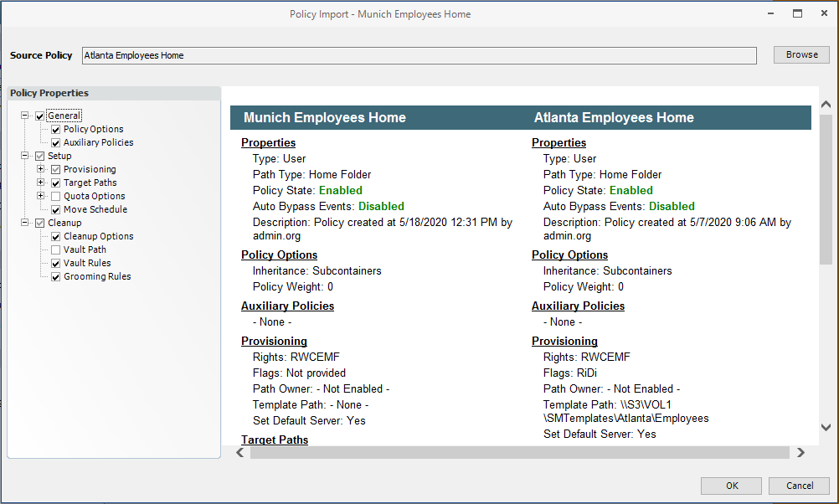Check the Vault Path checkbox

55,250
